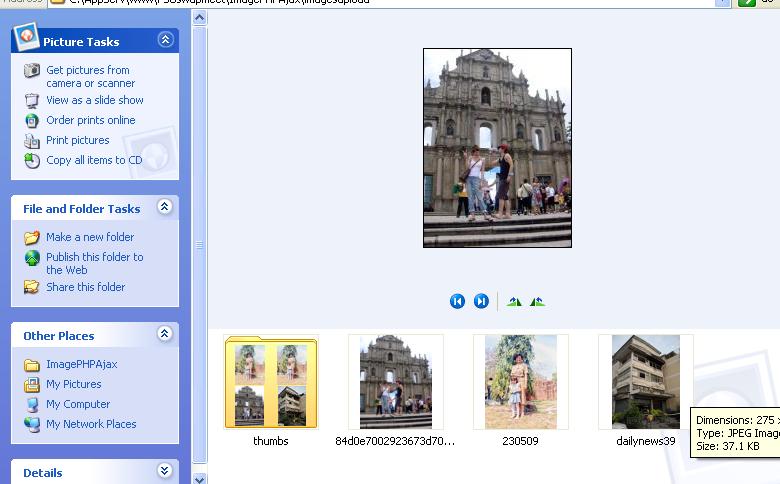Click Make a new folder link
780x484 pixels.
[x=90, y=237]
